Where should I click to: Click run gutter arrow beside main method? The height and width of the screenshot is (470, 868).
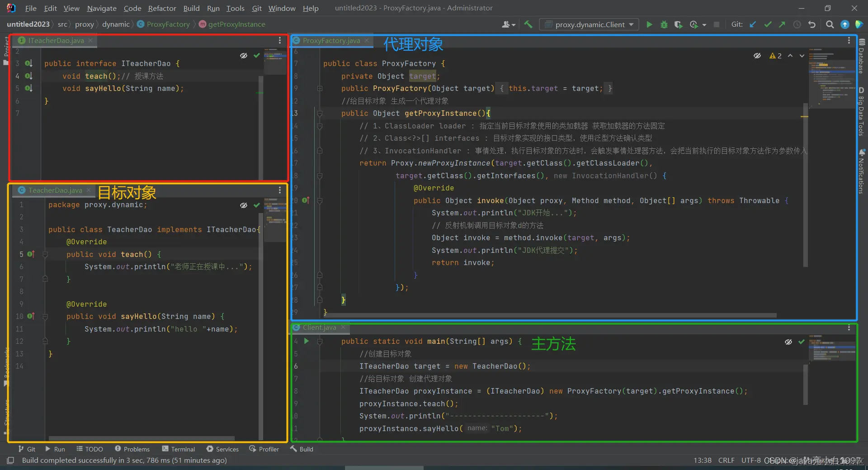point(307,341)
